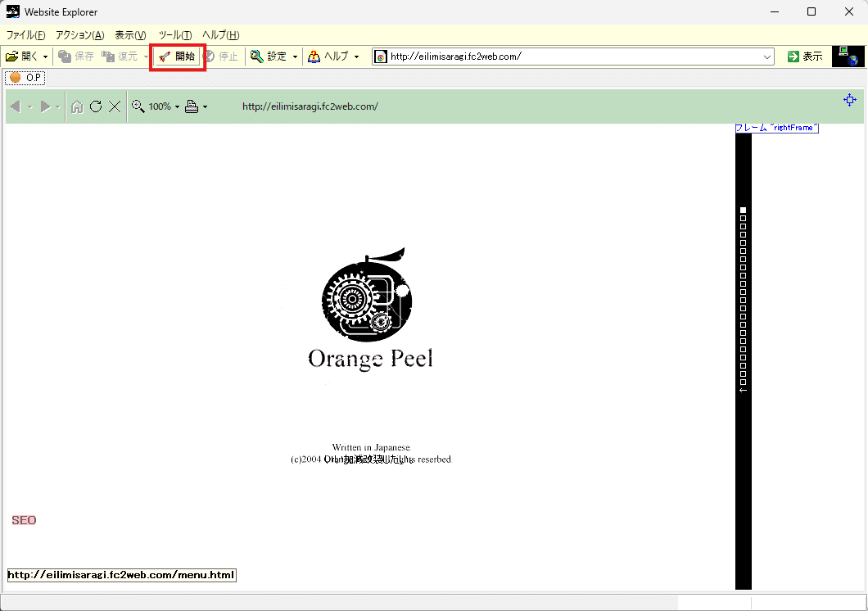Screen dimensions: 868x611
Task: Reload the page with refresh icon
Action: (x=96, y=106)
